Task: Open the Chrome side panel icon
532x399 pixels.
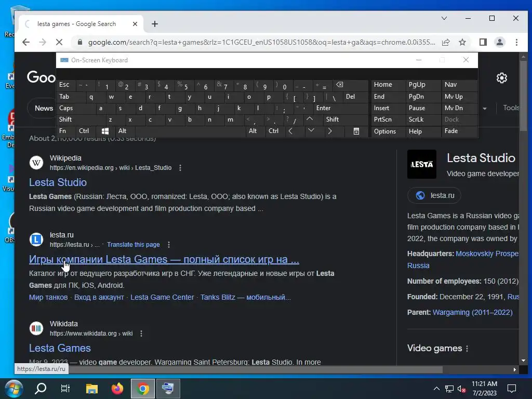Action: point(483,42)
